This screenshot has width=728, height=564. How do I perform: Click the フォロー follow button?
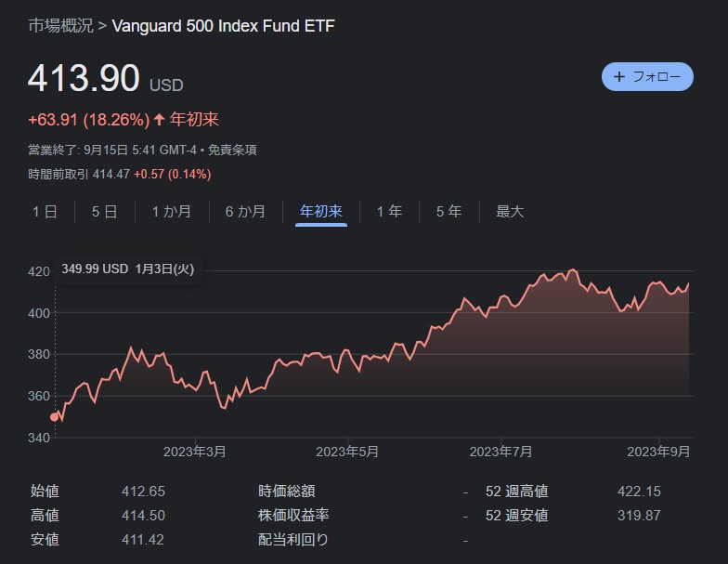(x=647, y=76)
